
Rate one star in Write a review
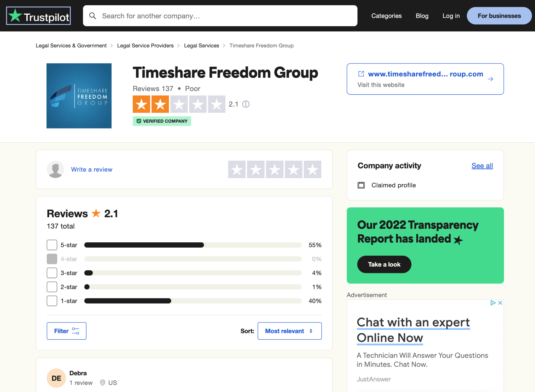click(x=237, y=169)
